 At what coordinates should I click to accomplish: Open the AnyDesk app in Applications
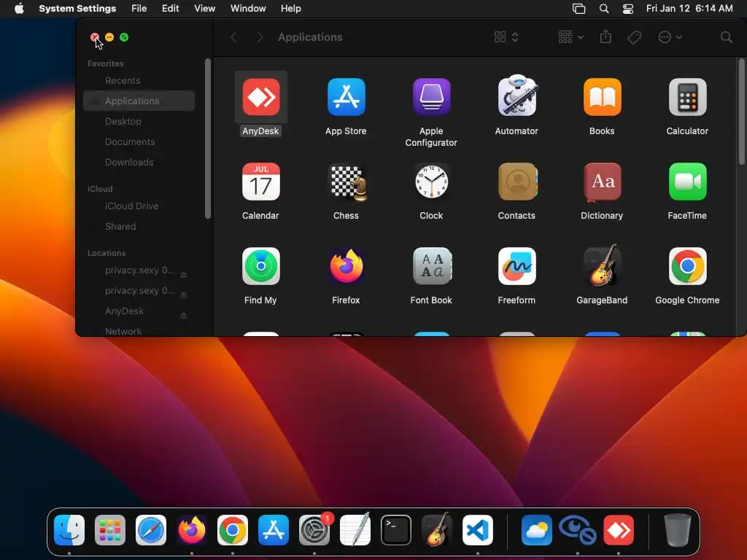point(260,97)
